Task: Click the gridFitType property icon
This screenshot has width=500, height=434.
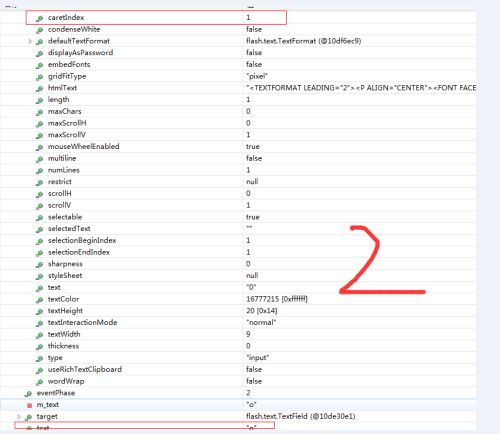Action: coord(40,77)
